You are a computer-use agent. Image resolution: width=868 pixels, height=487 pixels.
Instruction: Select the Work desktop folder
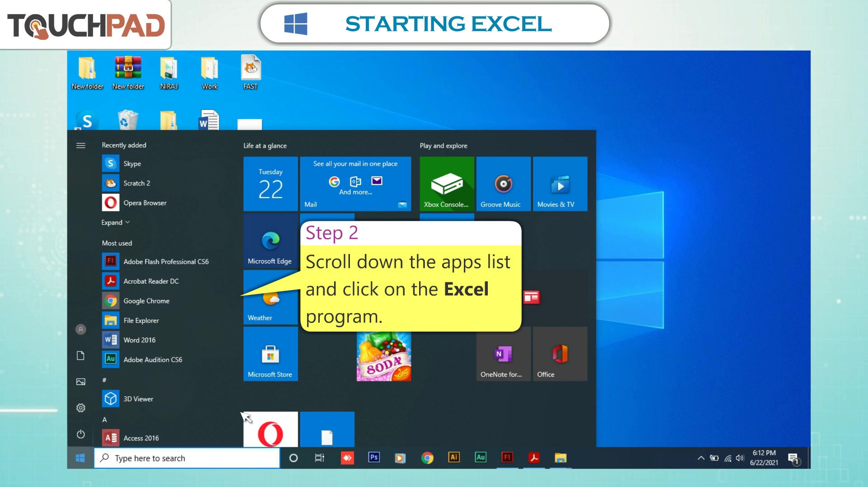click(x=210, y=72)
